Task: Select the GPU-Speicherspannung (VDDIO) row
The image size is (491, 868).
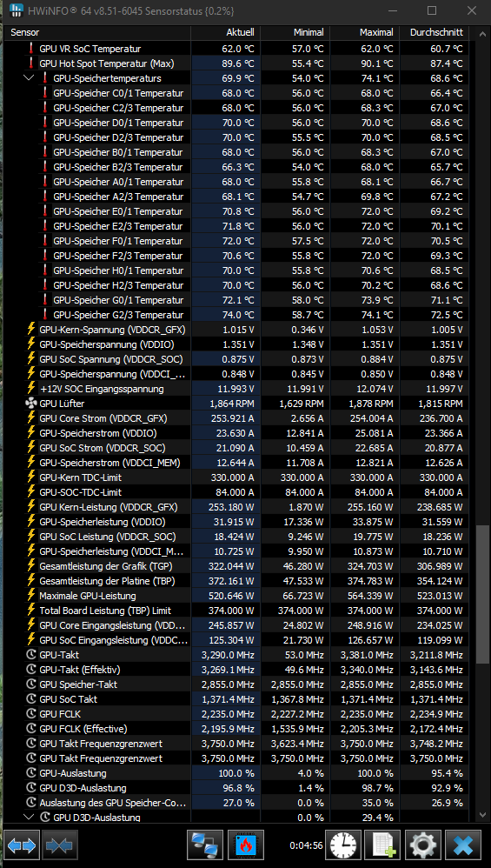Action: [238, 344]
